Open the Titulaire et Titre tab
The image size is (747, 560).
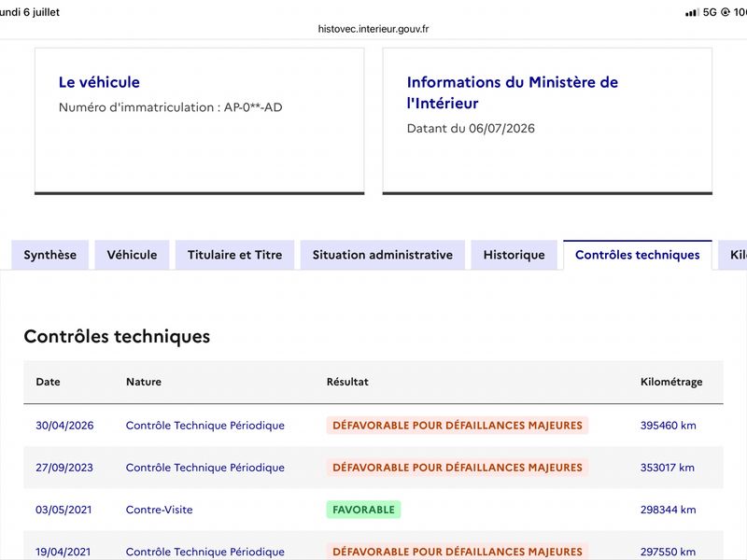[235, 255]
